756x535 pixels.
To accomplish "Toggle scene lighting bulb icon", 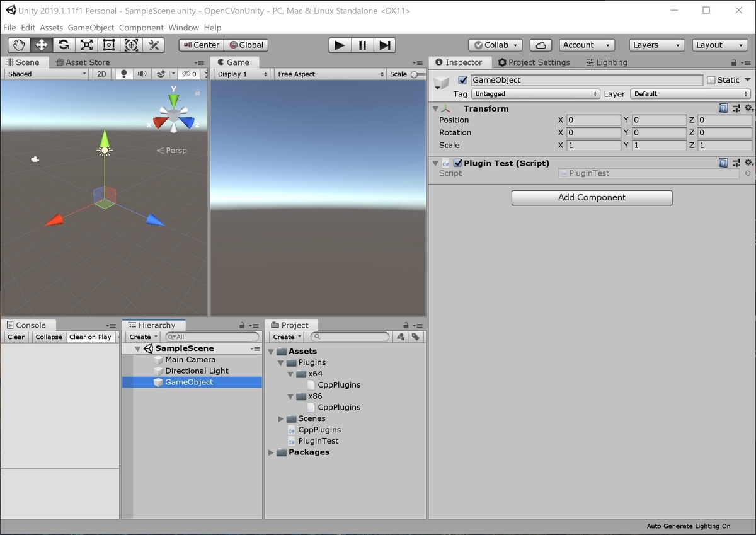I will click(x=123, y=74).
